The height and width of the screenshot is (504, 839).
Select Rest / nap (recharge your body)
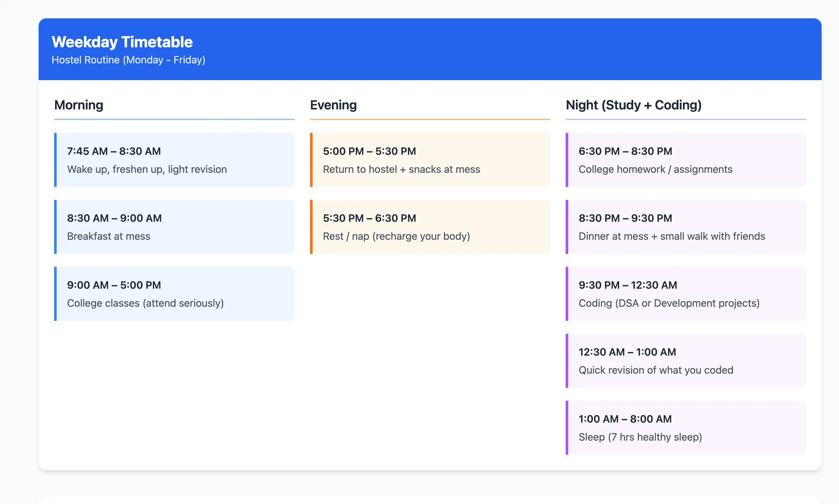point(396,236)
